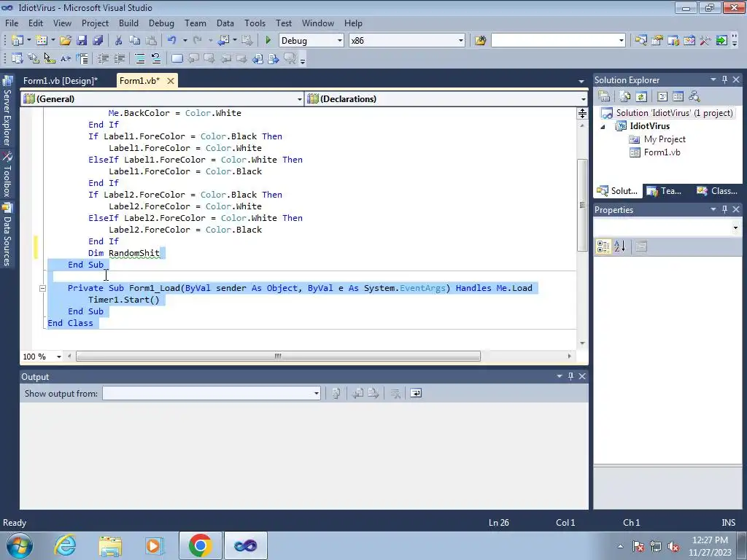This screenshot has width=747, height=560.
Task: Toggle auto-hide pin on Output window
Action: (x=570, y=376)
